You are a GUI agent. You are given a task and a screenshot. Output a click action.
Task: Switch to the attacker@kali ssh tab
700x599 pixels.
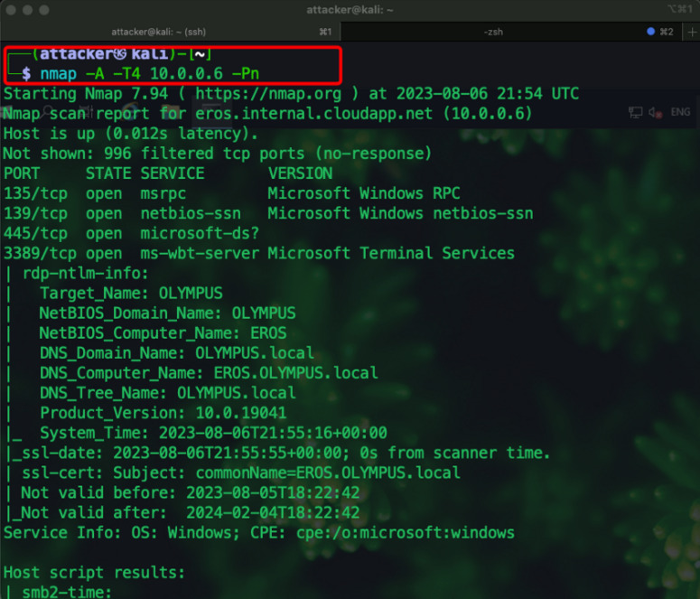click(x=170, y=32)
